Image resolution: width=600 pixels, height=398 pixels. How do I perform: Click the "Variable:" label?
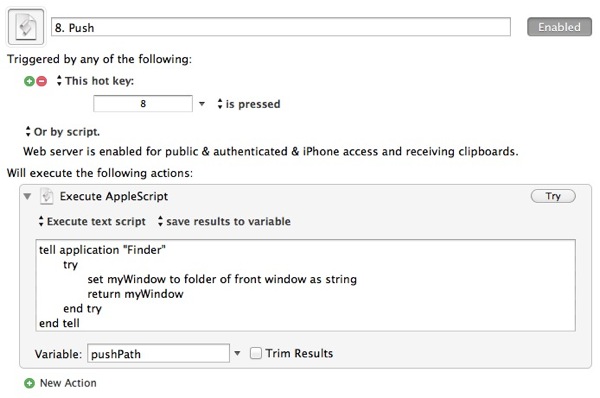point(58,354)
